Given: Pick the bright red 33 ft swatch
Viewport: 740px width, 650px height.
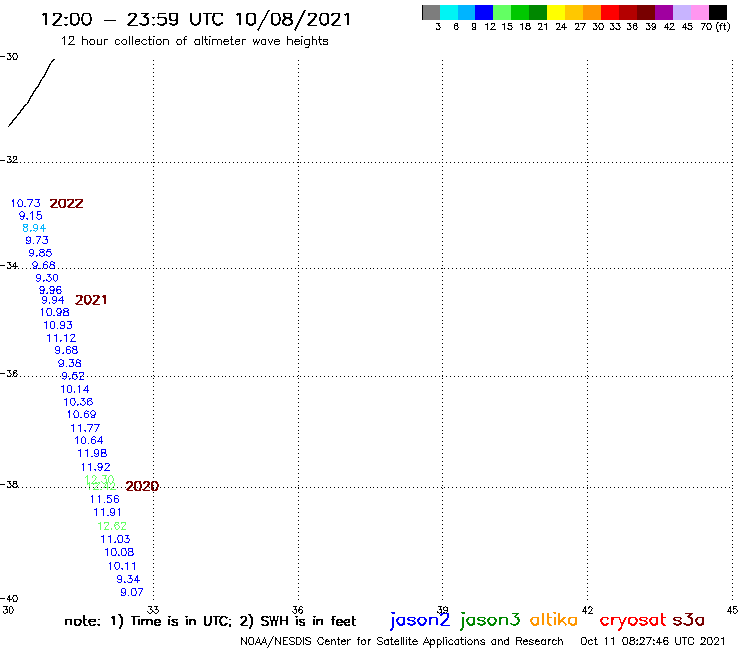Looking at the screenshot, I should click(610, 12).
